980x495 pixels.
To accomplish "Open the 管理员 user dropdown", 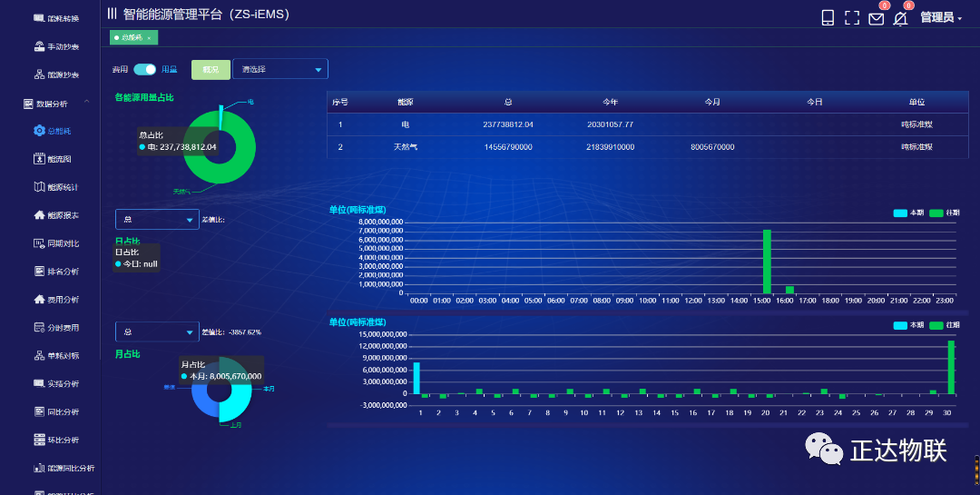I will (x=941, y=17).
